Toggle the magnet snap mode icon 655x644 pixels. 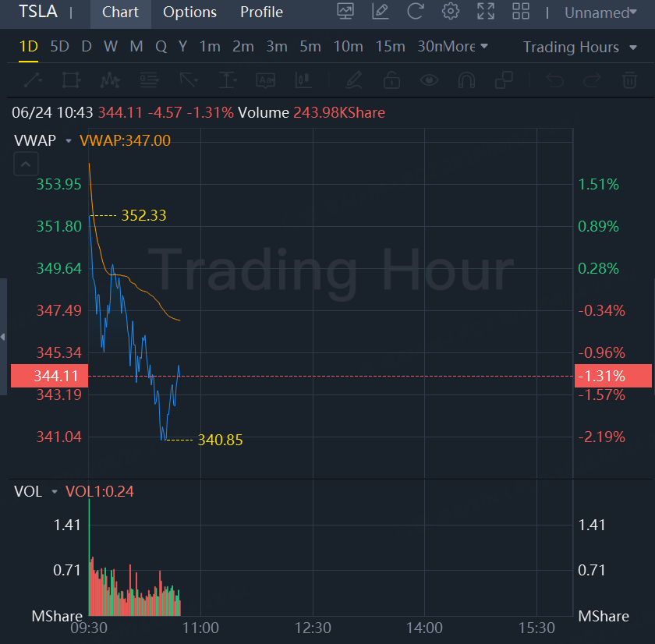point(466,80)
